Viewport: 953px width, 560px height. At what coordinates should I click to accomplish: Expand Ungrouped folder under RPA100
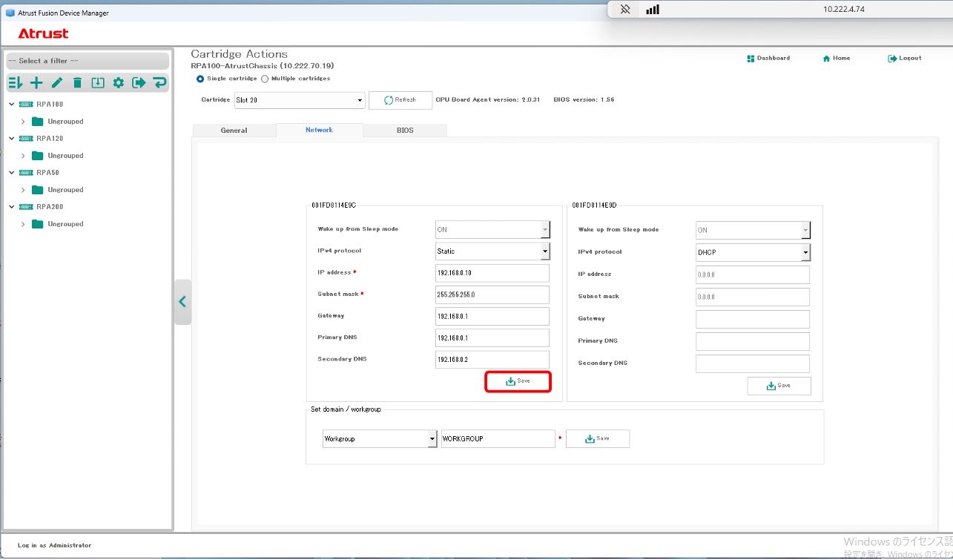point(23,122)
